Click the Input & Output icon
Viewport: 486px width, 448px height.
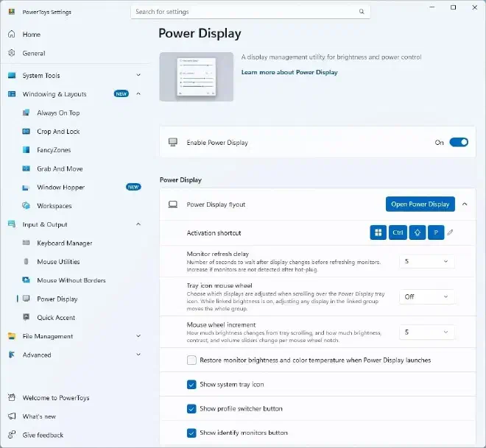tap(12, 224)
